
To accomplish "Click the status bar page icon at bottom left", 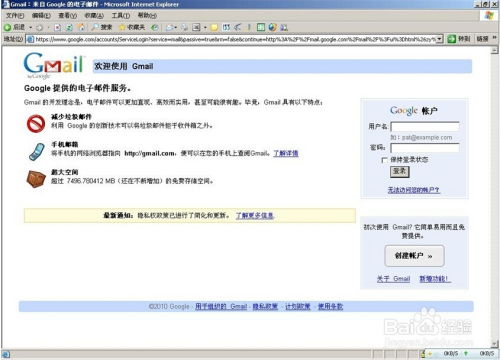I will (x=5, y=354).
